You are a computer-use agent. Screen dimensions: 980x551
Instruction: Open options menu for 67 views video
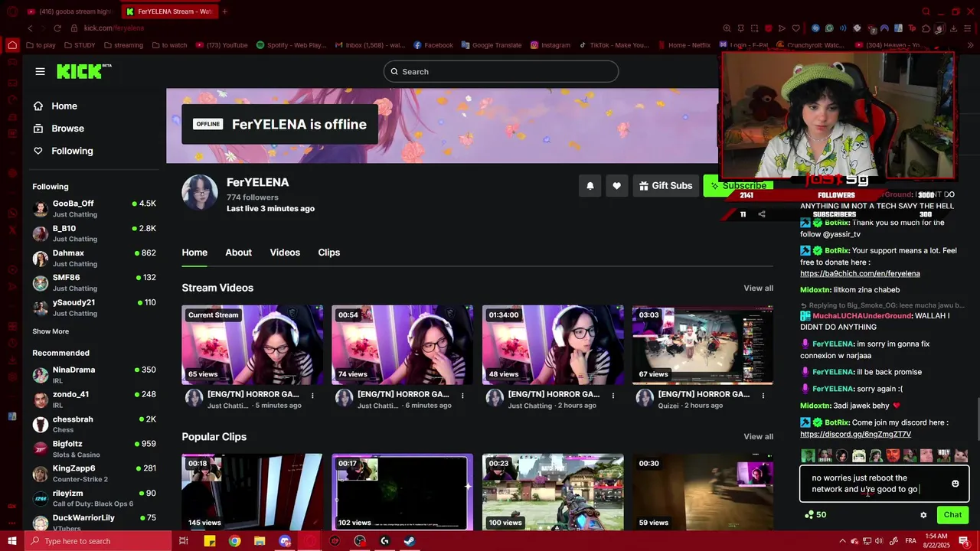[763, 395]
